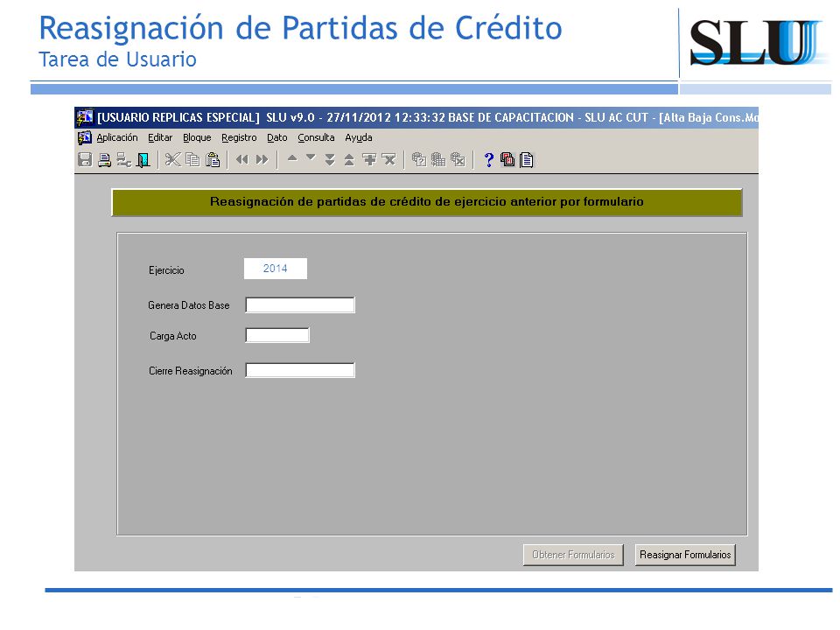Screen dimensions: 840x630
Task: Click the double up-arrow scroll icon
Action: [349, 159]
